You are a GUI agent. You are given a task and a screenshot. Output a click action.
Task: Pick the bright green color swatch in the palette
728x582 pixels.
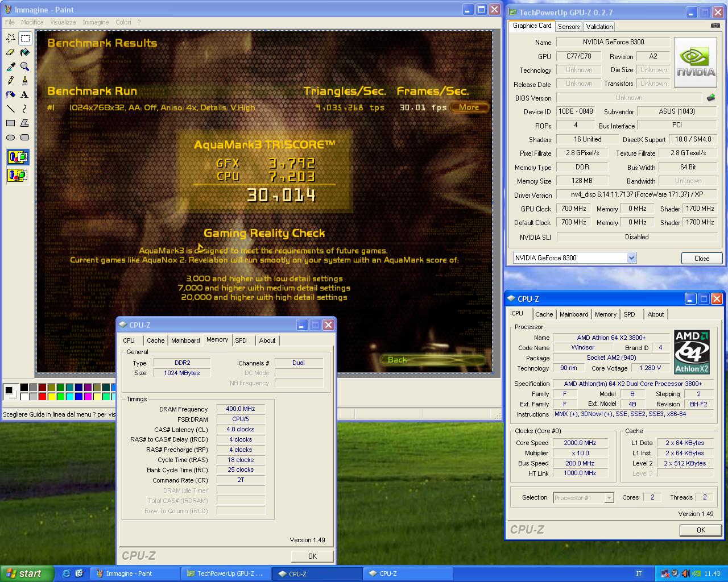(x=60, y=396)
